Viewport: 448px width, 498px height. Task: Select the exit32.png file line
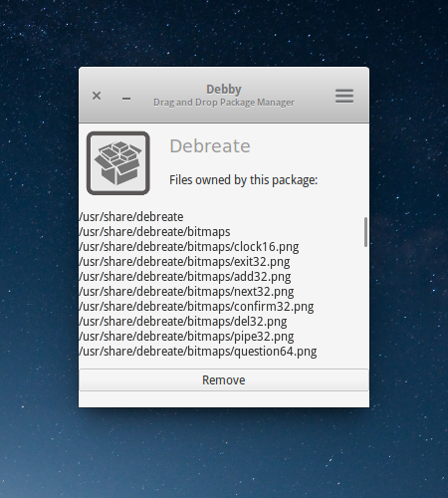pos(184,262)
